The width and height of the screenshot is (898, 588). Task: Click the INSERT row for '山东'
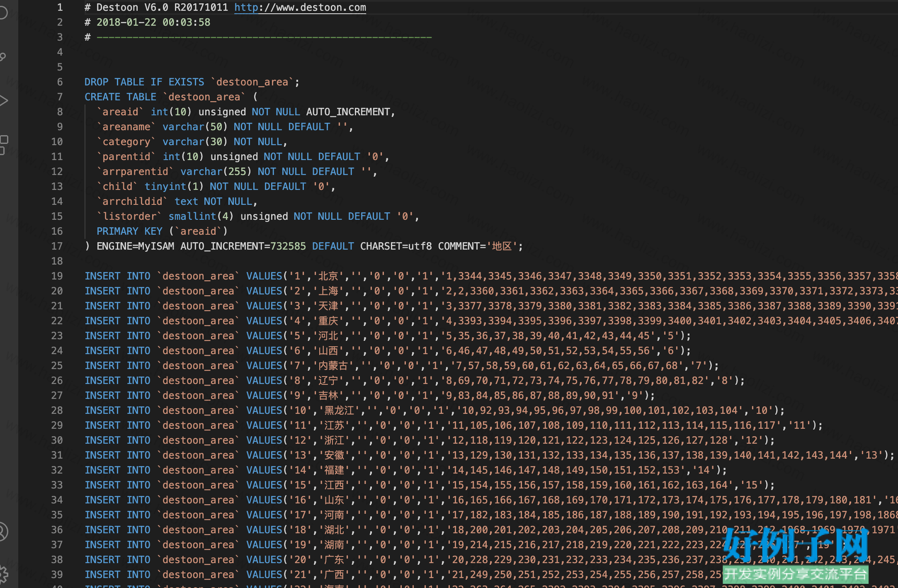491,500
